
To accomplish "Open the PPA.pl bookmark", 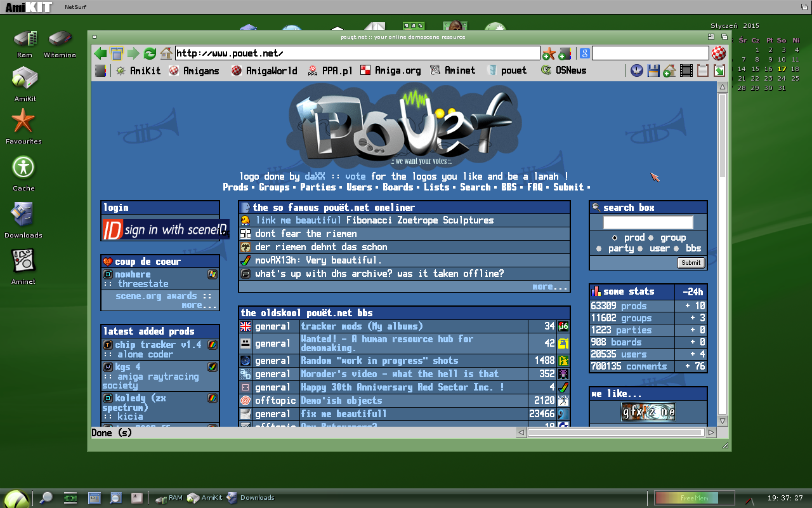I will [330, 70].
